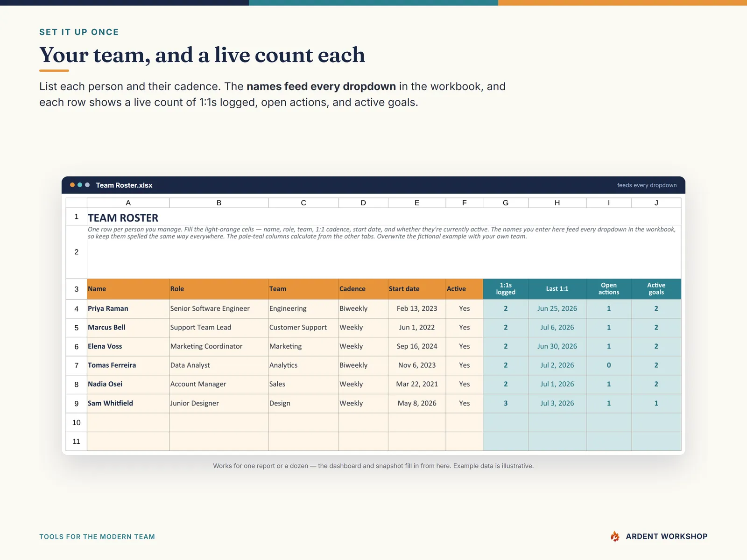This screenshot has height=560, width=747.
Task: Select the Nadia Osei name cell
Action: [x=128, y=384]
